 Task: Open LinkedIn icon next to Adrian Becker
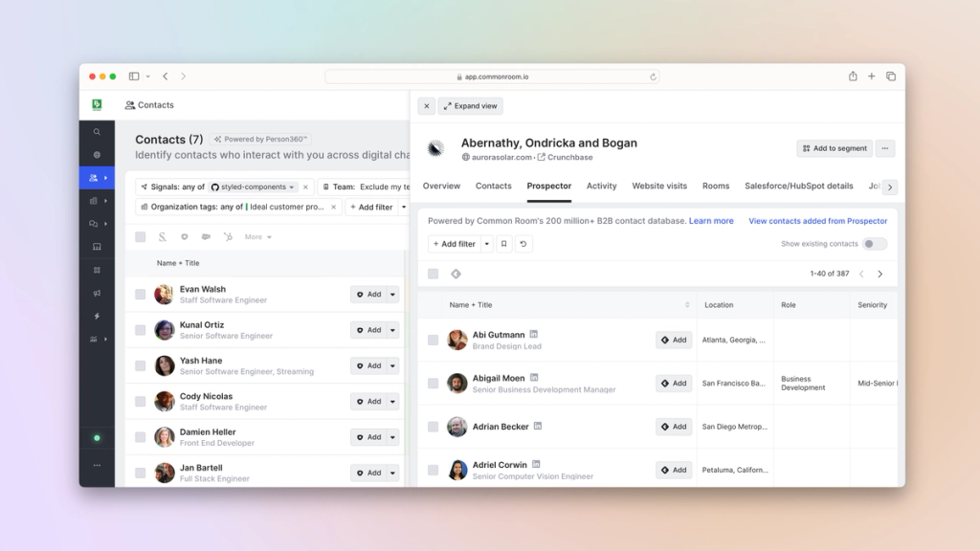(538, 426)
